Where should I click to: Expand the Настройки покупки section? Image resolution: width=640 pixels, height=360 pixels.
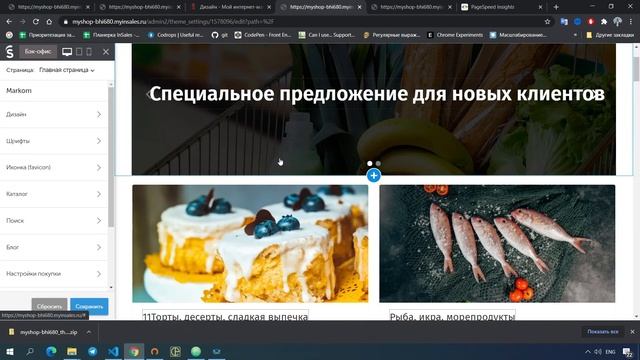point(53,273)
